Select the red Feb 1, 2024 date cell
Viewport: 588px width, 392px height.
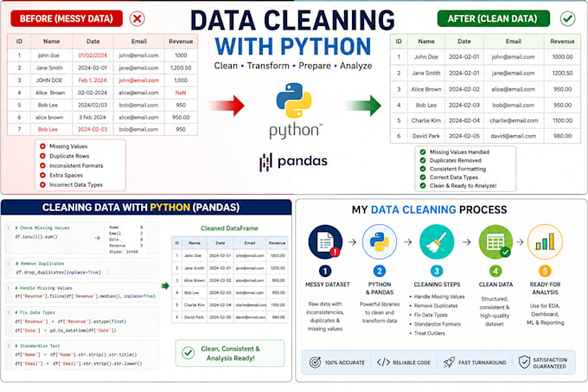(93, 80)
